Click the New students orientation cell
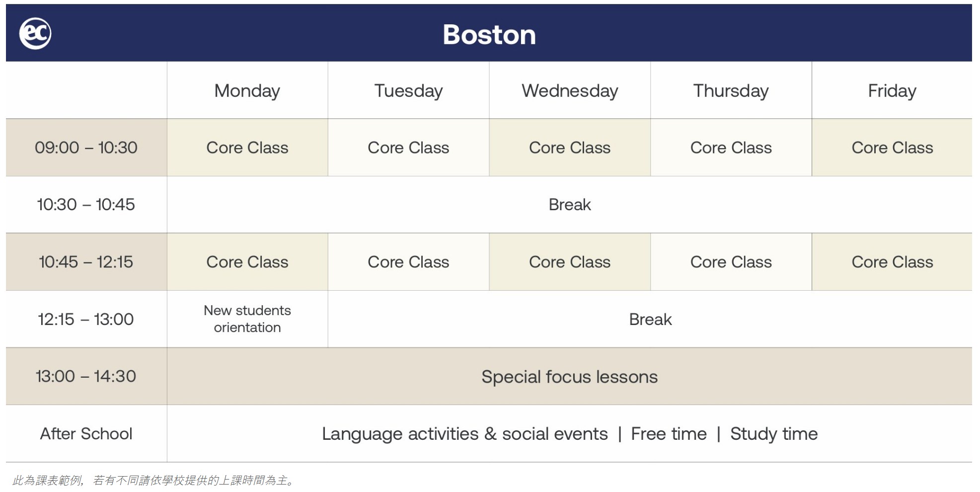This screenshot has width=980, height=492. pyautogui.click(x=247, y=319)
